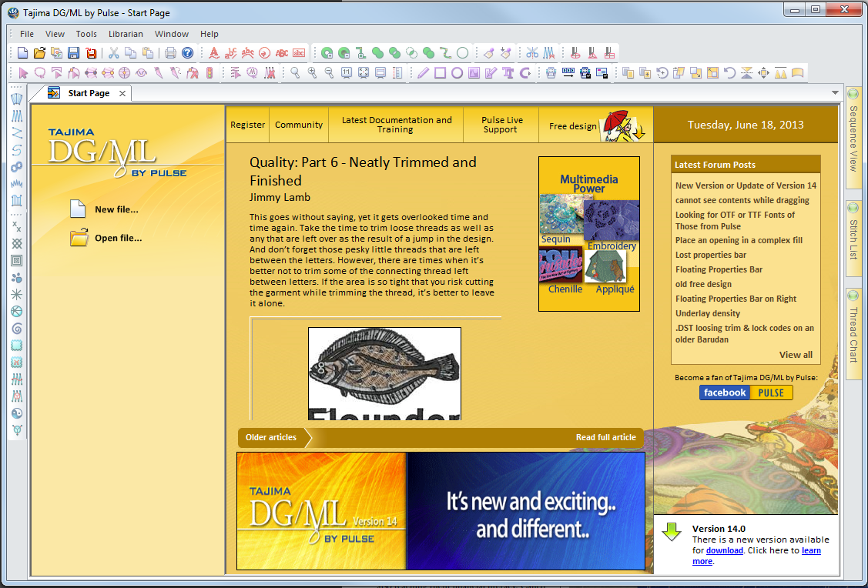Click the Multimedia Power ad box
The image size is (868, 588).
[589, 233]
